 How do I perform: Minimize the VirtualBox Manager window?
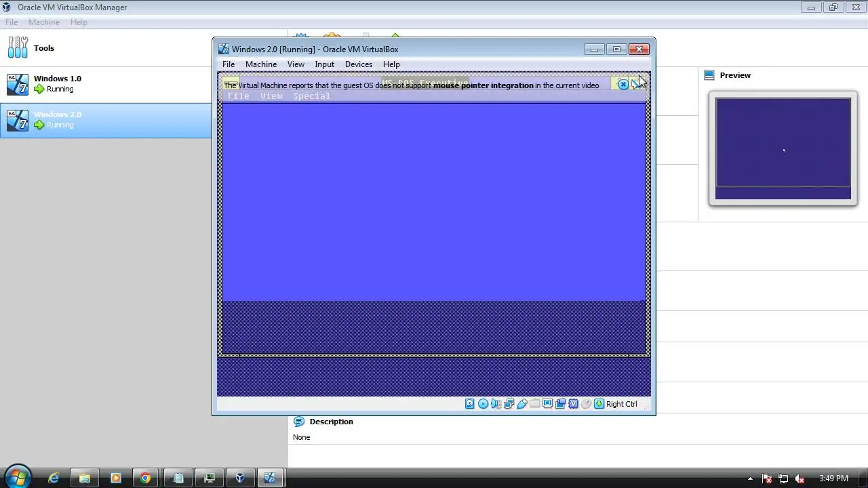pos(811,7)
